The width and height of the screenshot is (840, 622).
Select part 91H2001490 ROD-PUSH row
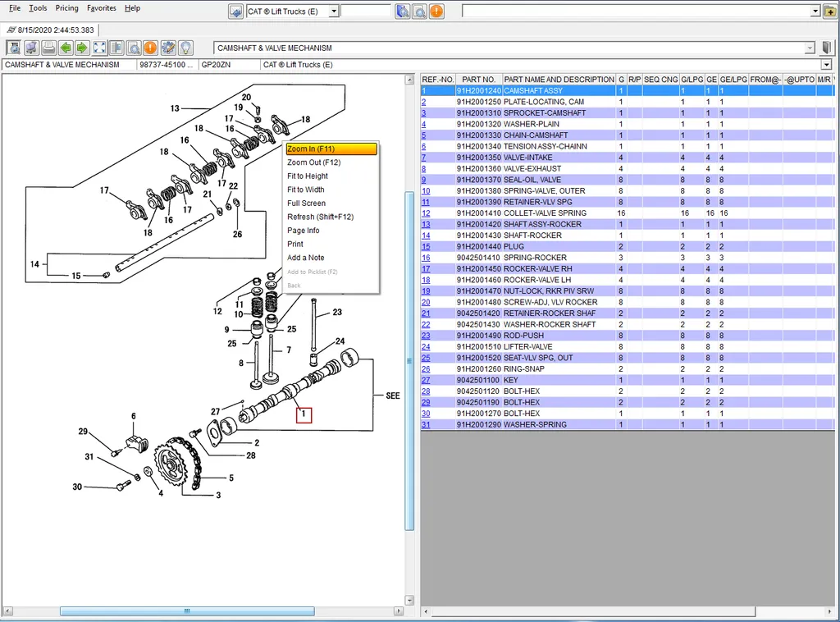(x=627, y=336)
